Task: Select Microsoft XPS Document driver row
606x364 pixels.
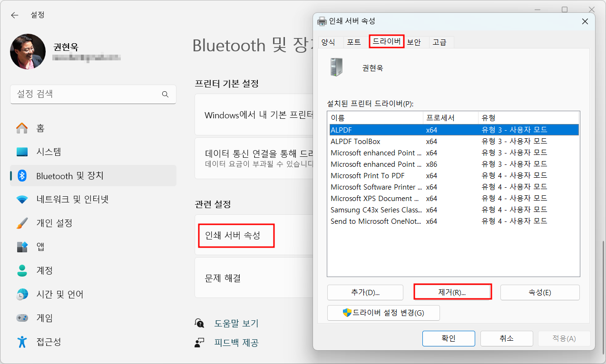Action: pyautogui.click(x=453, y=198)
